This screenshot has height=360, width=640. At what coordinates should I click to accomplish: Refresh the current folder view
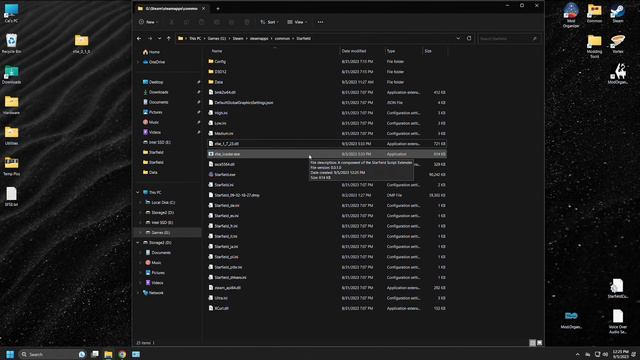[x=469, y=38]
